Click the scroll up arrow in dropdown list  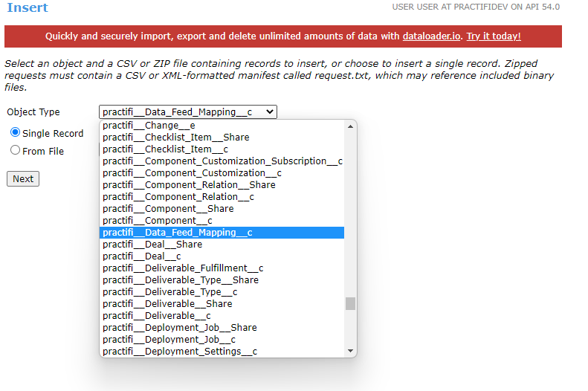[350, 126]
